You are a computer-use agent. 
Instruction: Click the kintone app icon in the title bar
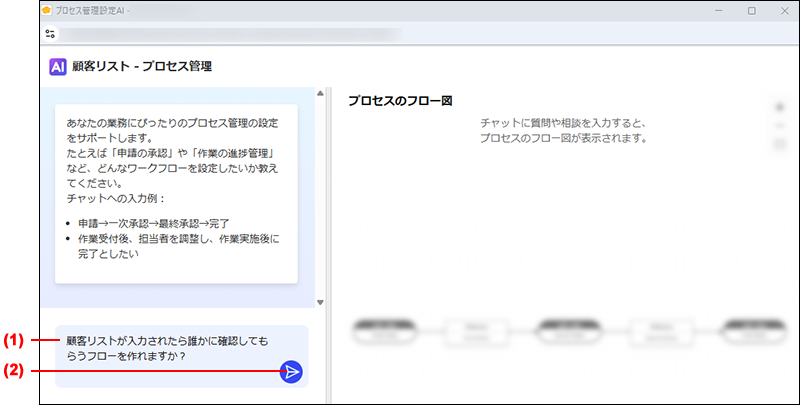[47, 10]
